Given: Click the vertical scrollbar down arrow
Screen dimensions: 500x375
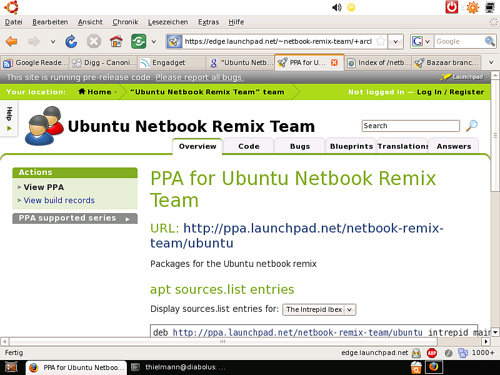Looking at the screenshot, I should click(495, 332).
